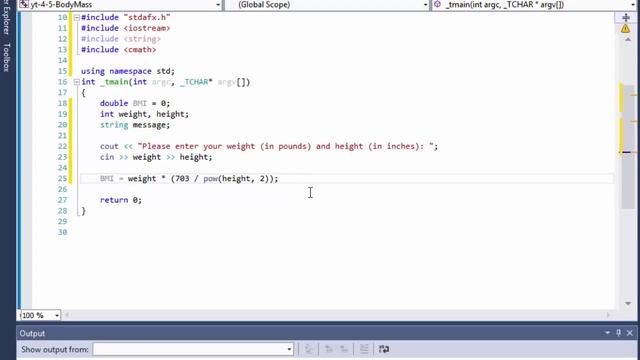Click the "Please enter your weight" string literal
The height and width of the screenshot is (360, 640).
pyautogui.click(x=285, y=146)
